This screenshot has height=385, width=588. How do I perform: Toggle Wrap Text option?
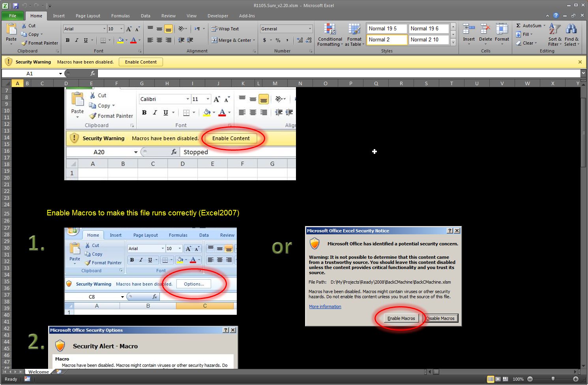tap(225, 29)
